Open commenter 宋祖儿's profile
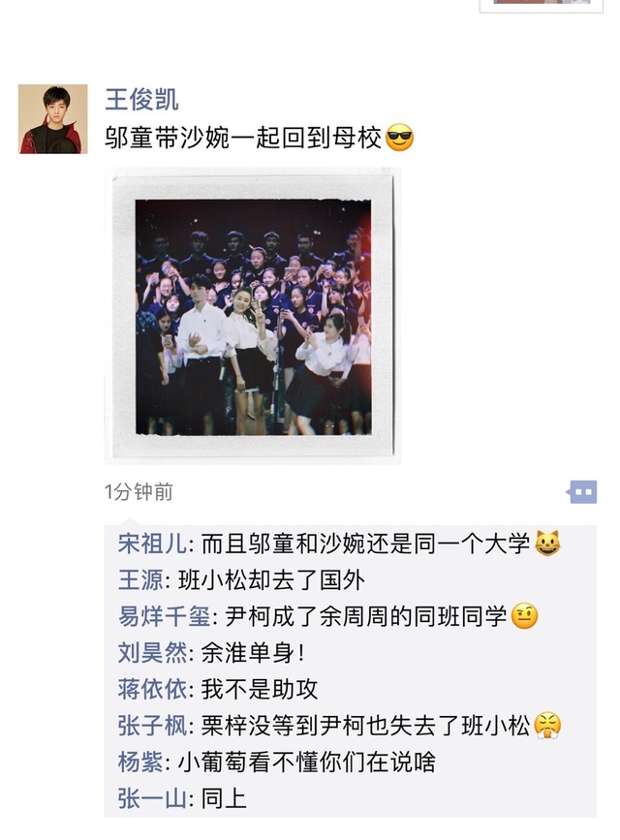The image size is (620, 840). (152, 544)
